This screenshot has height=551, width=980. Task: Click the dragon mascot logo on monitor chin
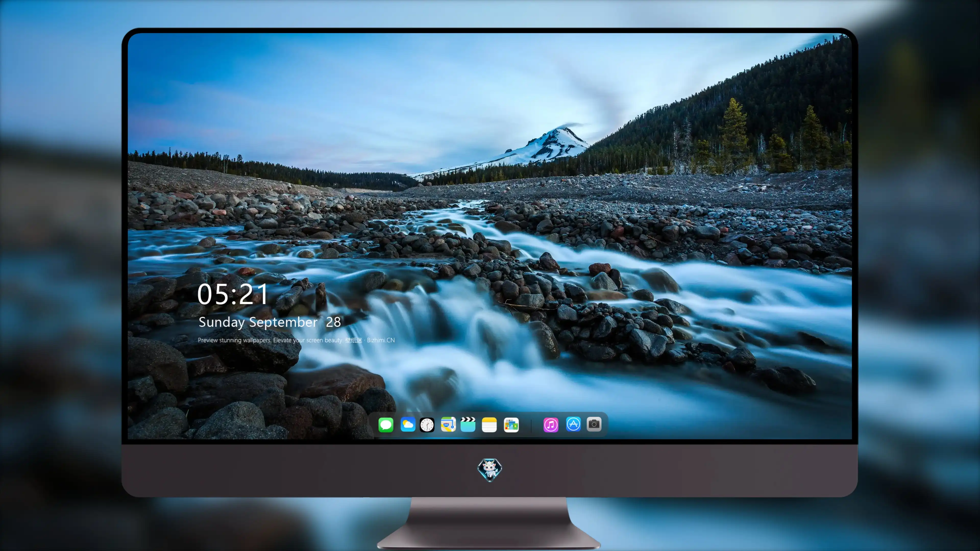click(490, 470)
